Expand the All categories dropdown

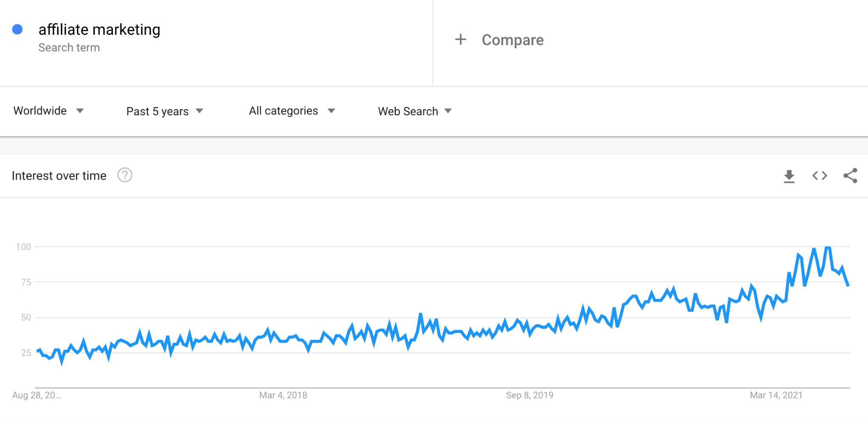click(x=292, y=111)
